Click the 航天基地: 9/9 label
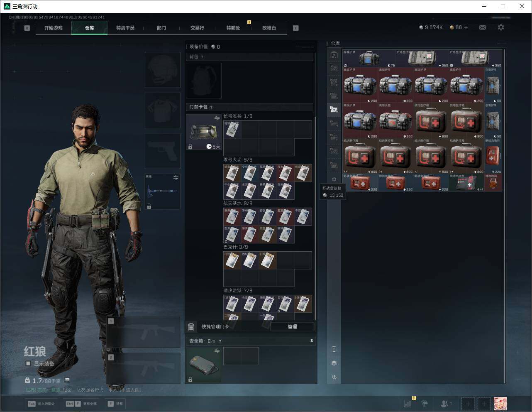 [x=238, y=203]
